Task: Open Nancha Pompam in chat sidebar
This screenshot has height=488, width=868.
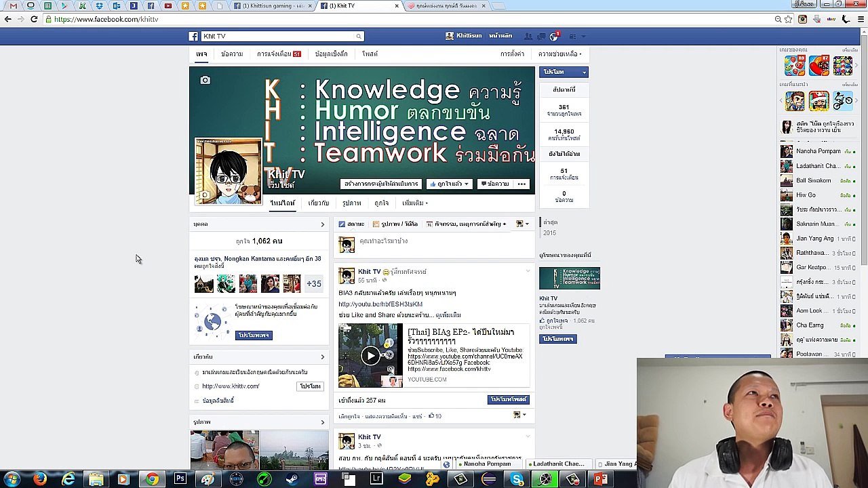Action: click(x=818, y=151)
